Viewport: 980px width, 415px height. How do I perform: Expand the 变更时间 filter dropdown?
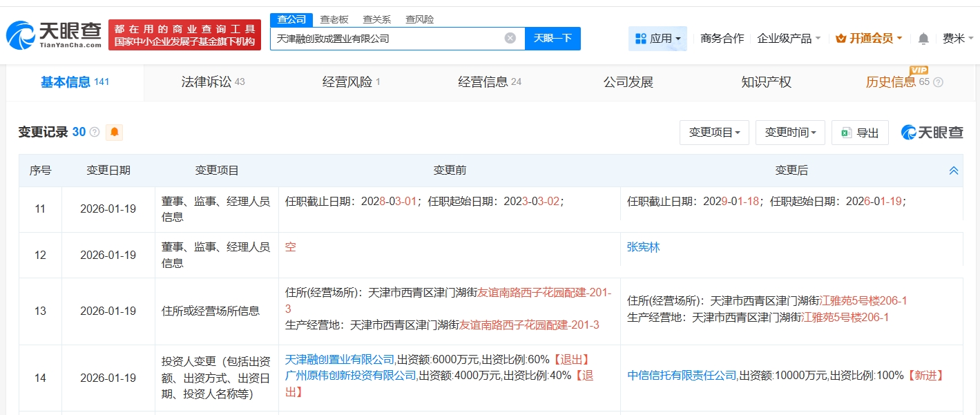[790, 133]
